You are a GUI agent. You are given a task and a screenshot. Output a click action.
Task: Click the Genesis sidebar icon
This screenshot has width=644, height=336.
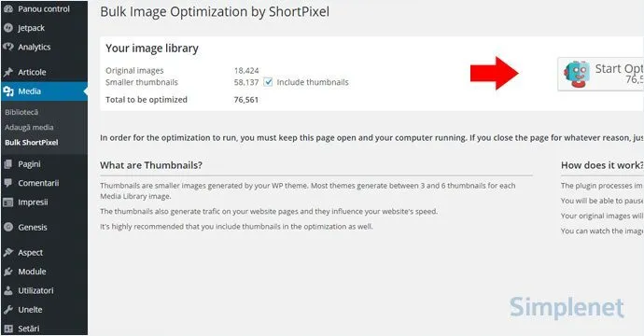pyautogui.click(x=8, y=227)
